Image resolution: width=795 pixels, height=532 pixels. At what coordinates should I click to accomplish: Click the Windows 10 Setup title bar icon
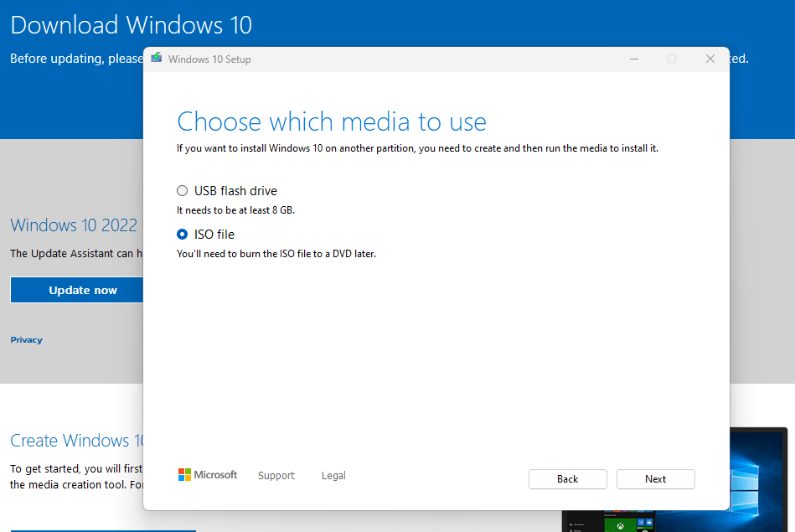click(157, 59)
